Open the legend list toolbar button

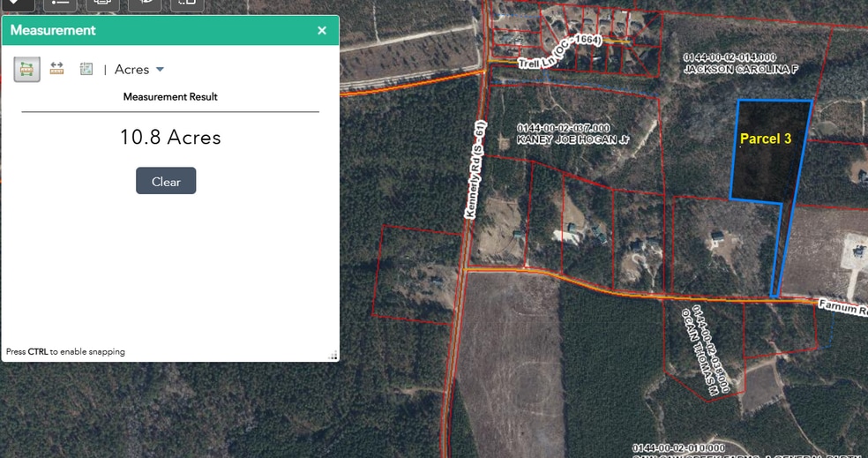pos(61,4)
